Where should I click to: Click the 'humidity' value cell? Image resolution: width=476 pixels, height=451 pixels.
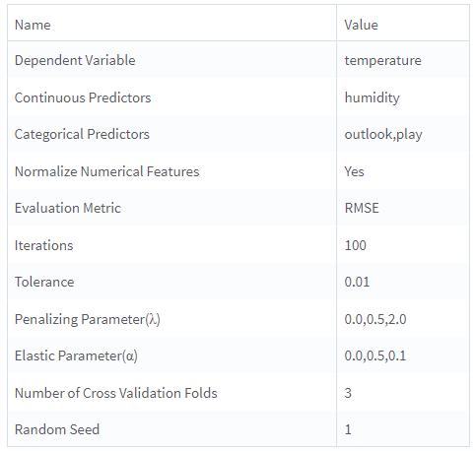coord(372,97)
